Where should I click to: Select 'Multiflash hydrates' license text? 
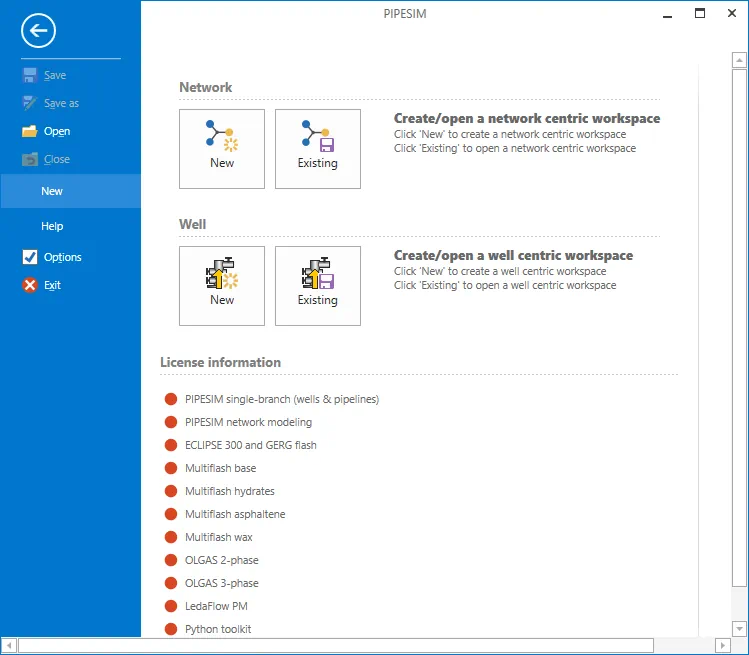(230, 491)
